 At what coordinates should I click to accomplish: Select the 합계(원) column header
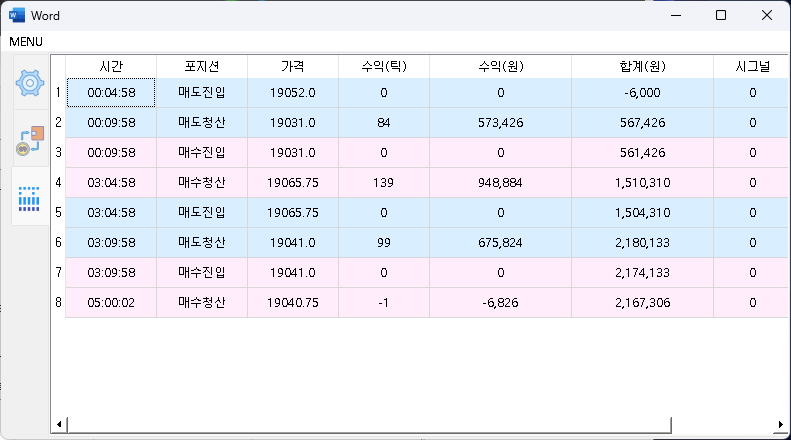pos(642,66)
